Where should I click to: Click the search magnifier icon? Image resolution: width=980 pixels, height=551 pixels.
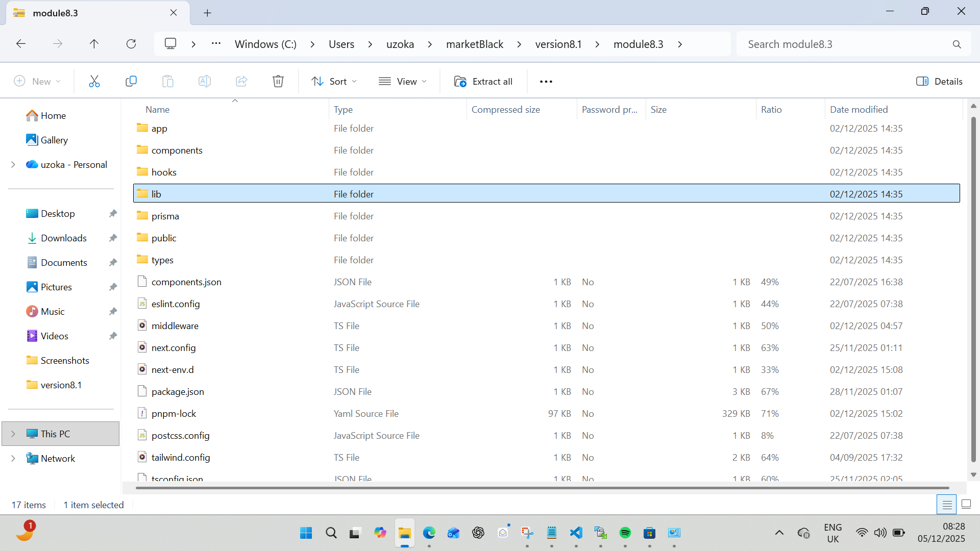click(x=957, y=44)
